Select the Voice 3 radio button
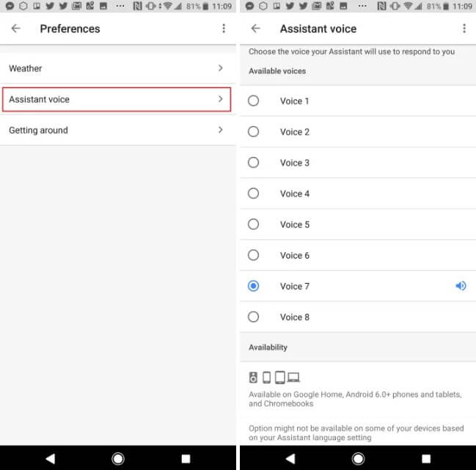Screen dimensions: 476x470 pos(254,163)
